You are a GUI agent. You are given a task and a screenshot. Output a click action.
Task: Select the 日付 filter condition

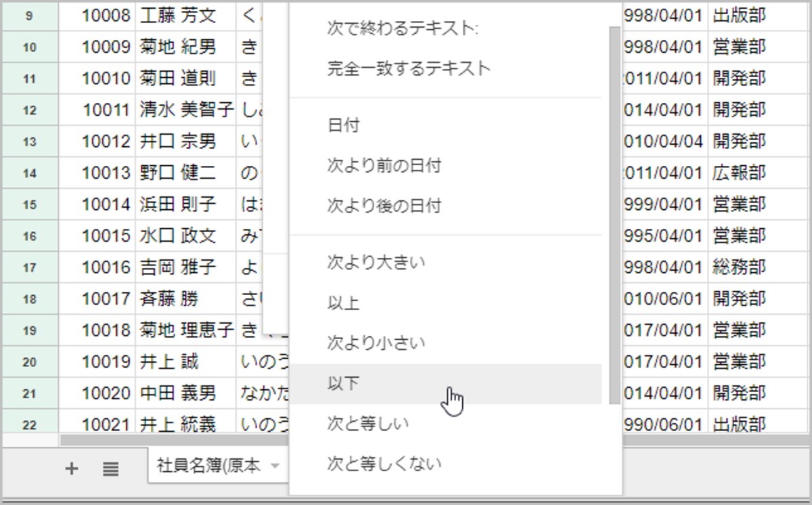click(x=445, y=125)
